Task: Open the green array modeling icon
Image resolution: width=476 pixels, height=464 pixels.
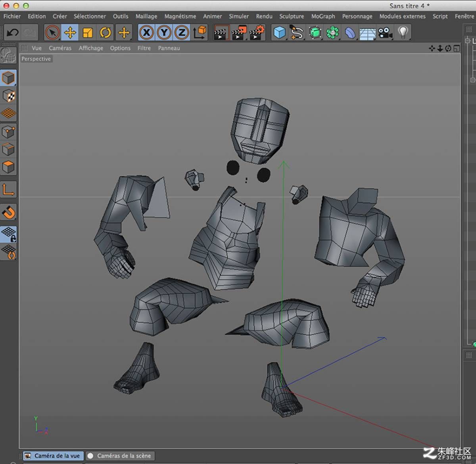Action: [x=332, y=33]
